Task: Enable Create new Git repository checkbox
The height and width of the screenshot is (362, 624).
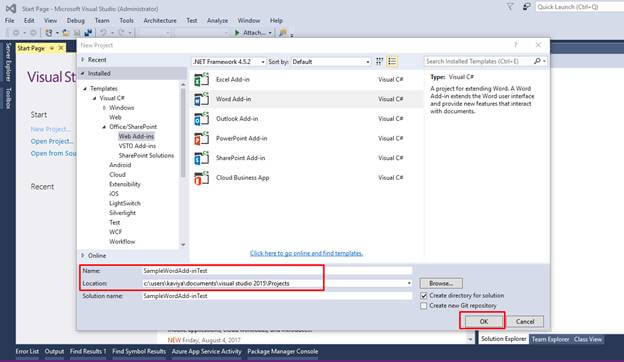Action: (x=423, y=306)
